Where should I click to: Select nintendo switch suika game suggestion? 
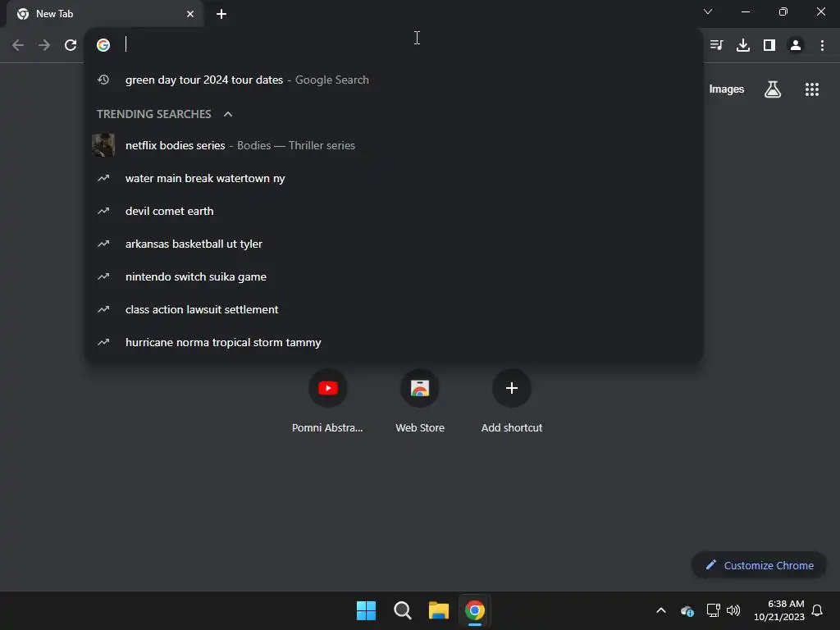click(x=394, y=276)
